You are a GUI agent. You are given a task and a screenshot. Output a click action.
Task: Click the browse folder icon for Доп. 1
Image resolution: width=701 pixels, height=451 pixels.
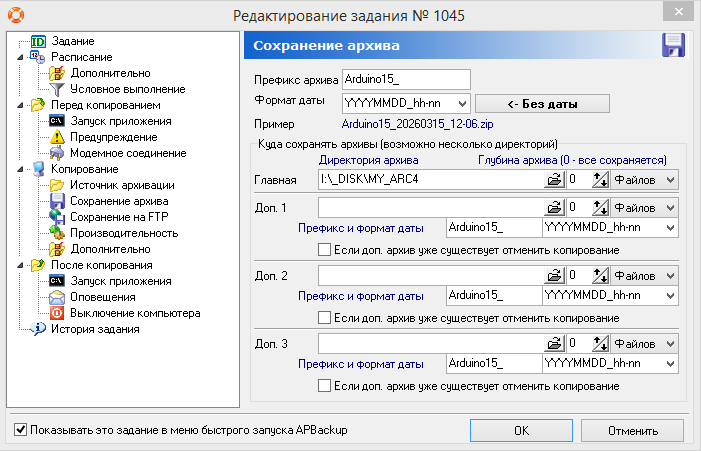click(x=554, y=207)
